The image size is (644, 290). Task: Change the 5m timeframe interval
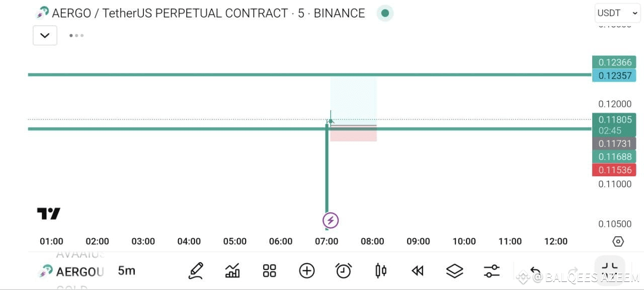127,271
